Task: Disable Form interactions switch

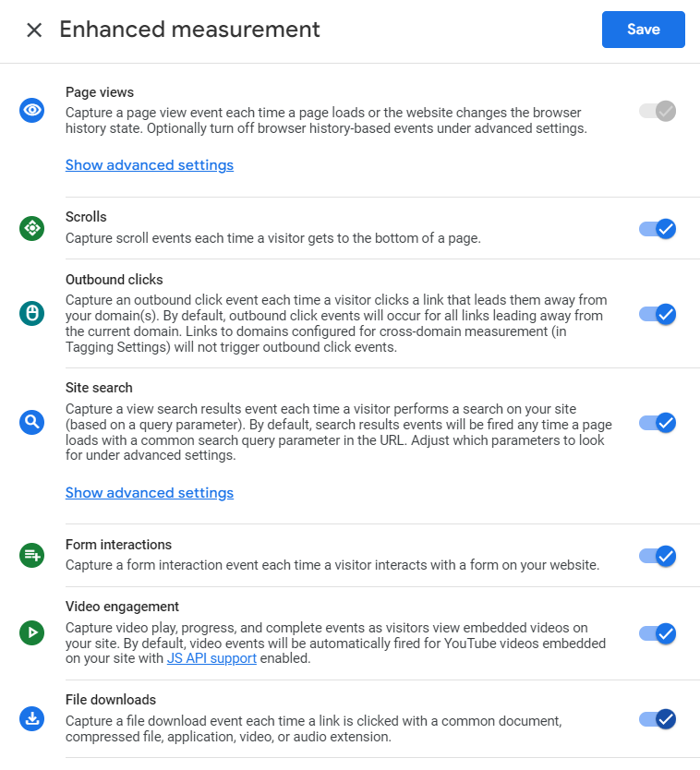Action: point(658,556)
